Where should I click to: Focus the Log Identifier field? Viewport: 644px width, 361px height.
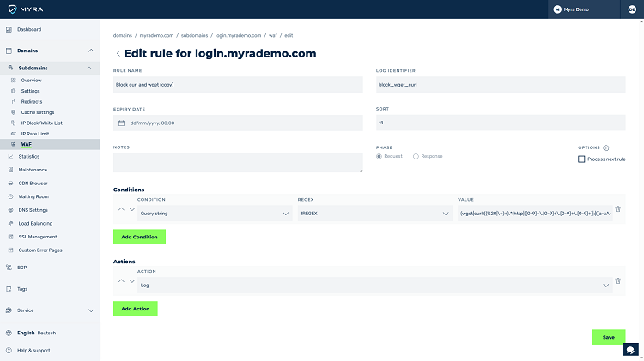tap(501, 85)
